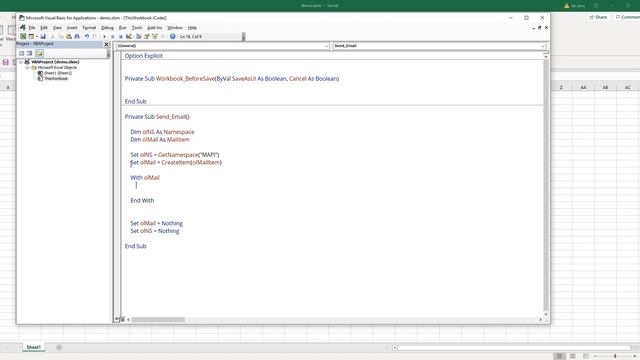This screenshot has width=640, height=360.
Task: Collapse the VBAProject (demo.xlsm) tree node
Action: pos(21,62)
